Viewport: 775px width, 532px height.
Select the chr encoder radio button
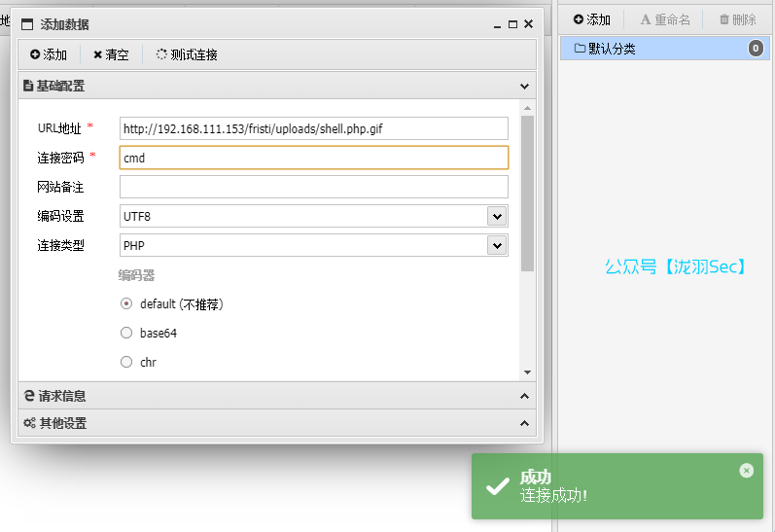(126, 362)
